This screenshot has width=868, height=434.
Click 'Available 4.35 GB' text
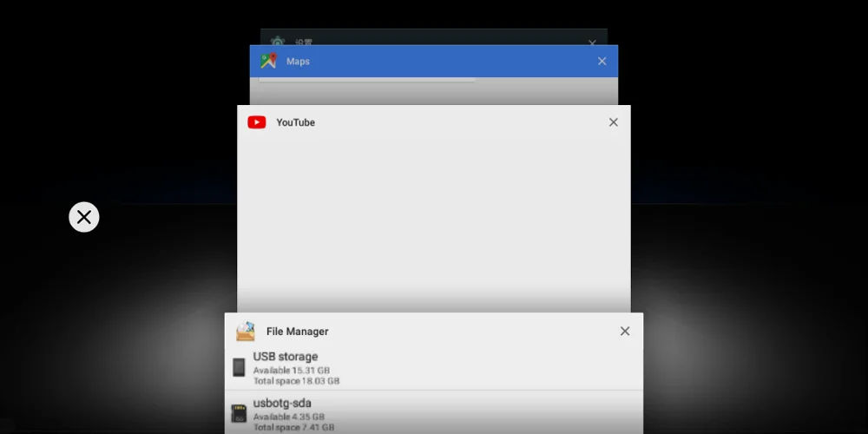coord(289,417)
